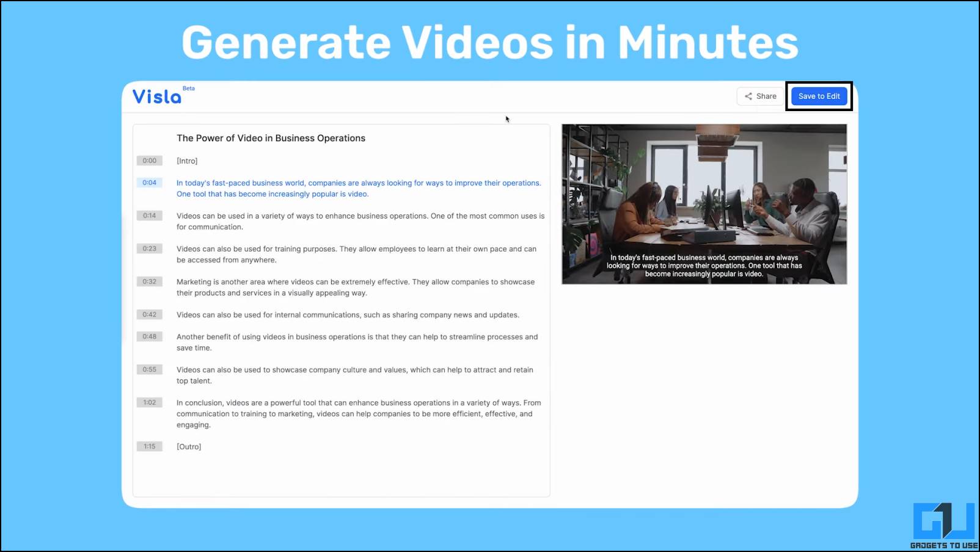Screen dimensions: 980x552
Task: Jump to the 0:14 timestamp marker
Action: 150,216
